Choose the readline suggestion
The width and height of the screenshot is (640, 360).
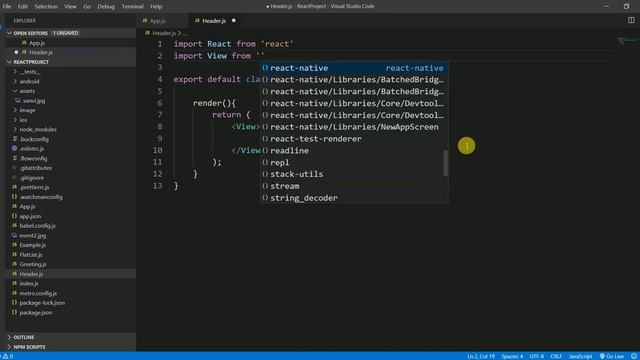point(354,151)
